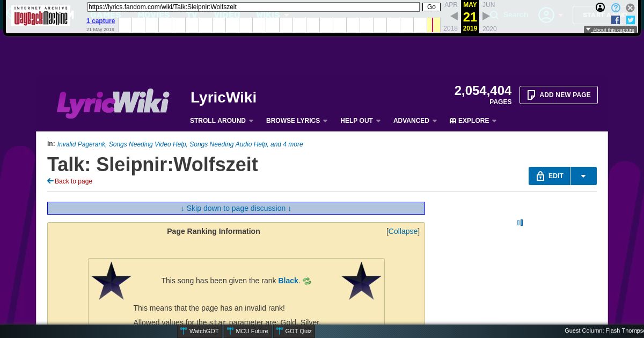This screenshot has height=338, width=644.
Task: Click the Wayback Machine logo
Action: pos(41,16)
